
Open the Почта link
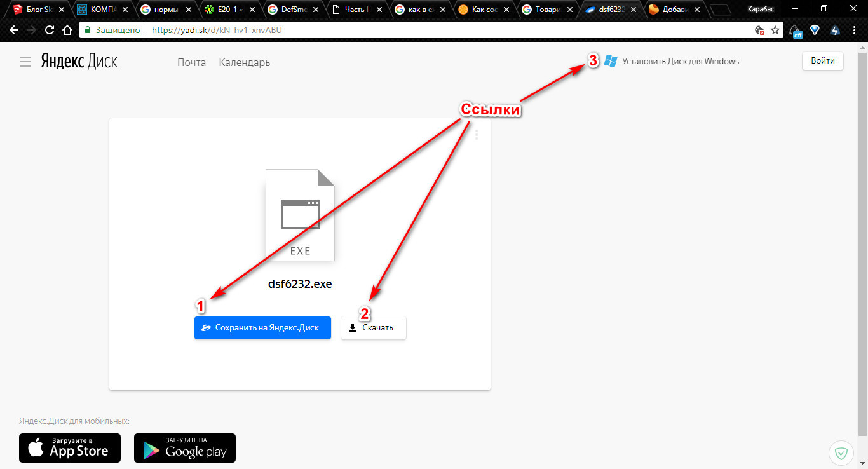pos(191,62)
